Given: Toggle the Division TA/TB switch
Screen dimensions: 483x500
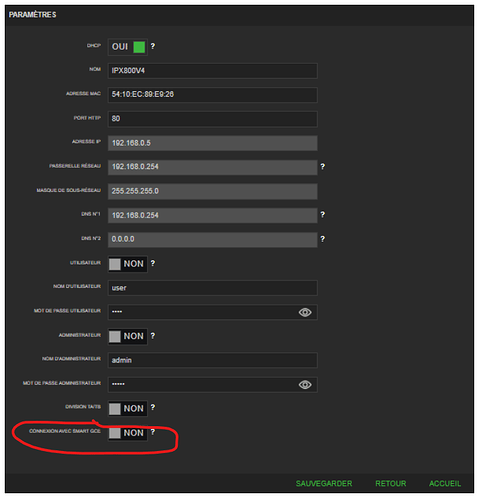Looking at the screenshot, I should click(x=128, y=409).
